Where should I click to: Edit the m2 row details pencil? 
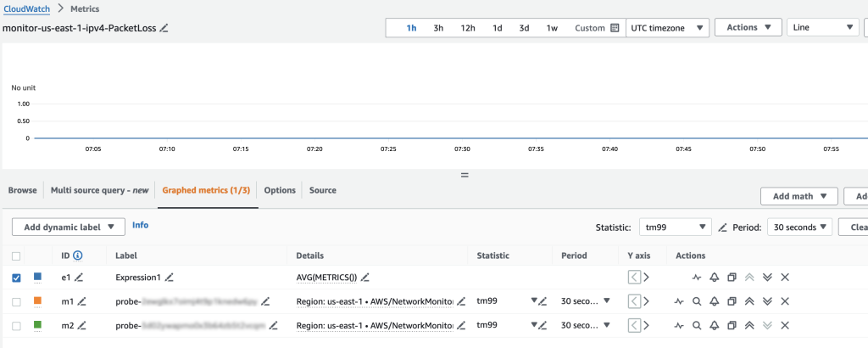[x=461, y=326]
